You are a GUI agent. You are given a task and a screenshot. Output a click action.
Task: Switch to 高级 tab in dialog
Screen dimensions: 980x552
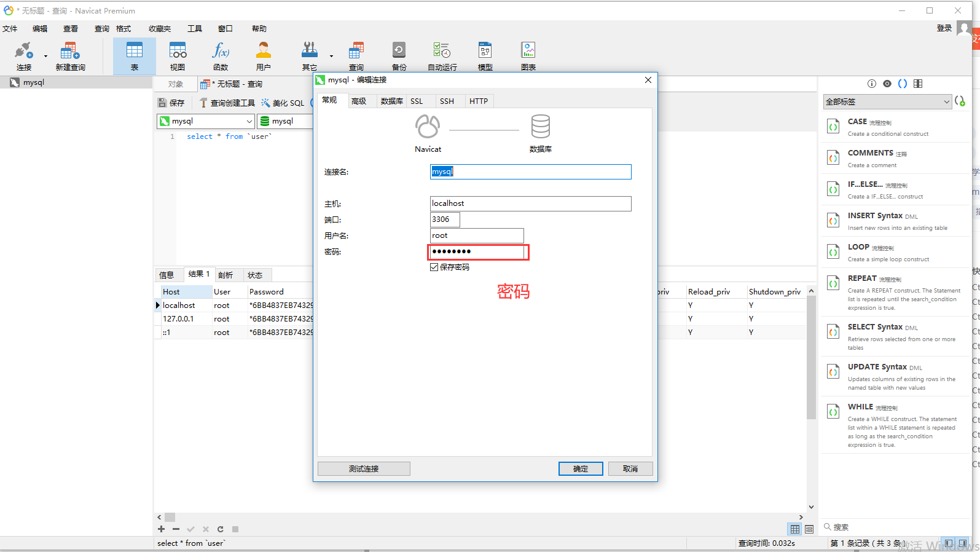coord(359,101)
